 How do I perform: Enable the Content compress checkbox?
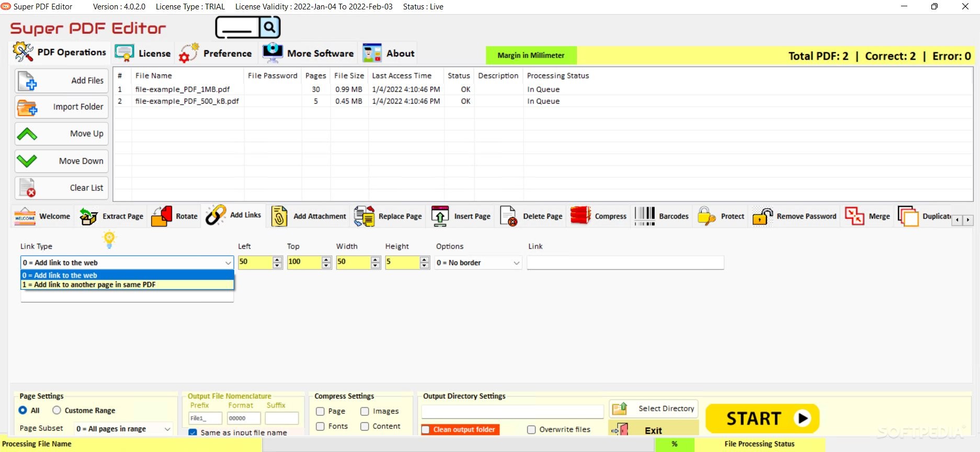[x=364, y=426]
